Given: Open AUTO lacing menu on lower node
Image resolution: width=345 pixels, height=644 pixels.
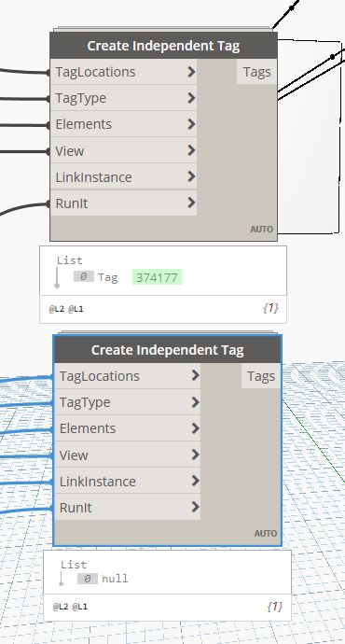Looking at the screenshot, I should click(266, 534).
